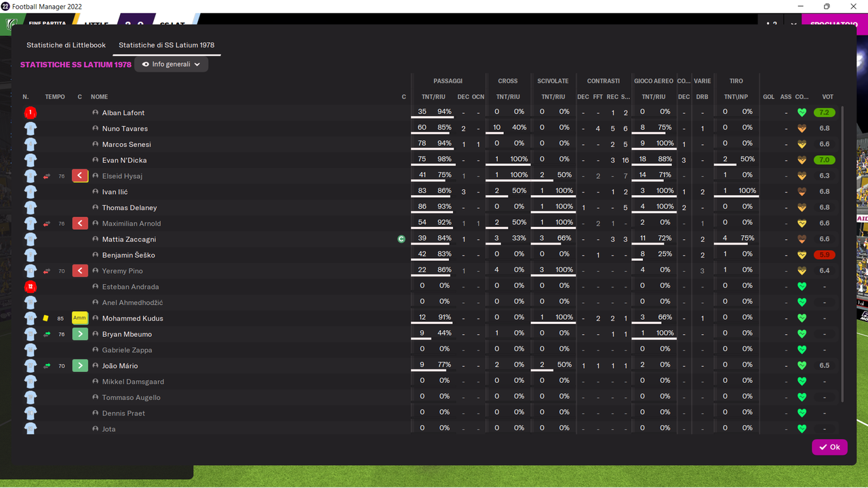Click the green substituted-on arrow for Bryan Mbeumo
Screen dimensions: 868x488
coord(80,334)
